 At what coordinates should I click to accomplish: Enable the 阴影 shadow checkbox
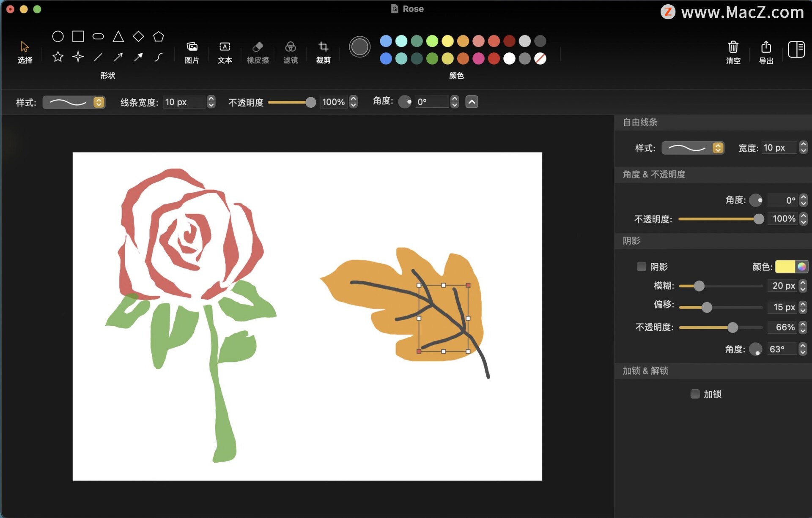(642, 267)
